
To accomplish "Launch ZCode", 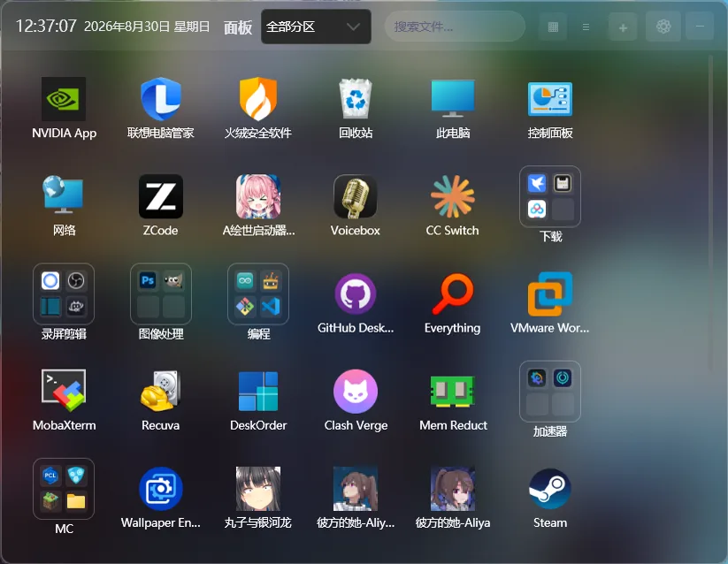I will coord(161,196).
